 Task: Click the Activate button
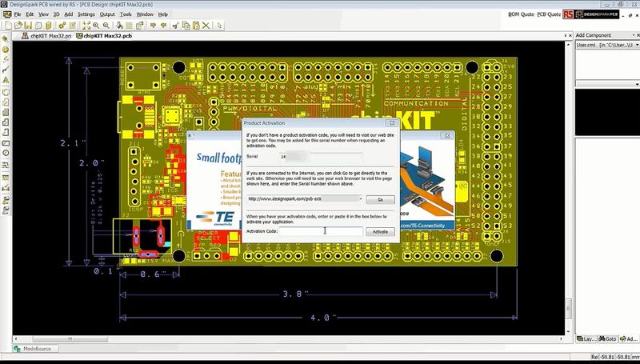click(380, 232)
